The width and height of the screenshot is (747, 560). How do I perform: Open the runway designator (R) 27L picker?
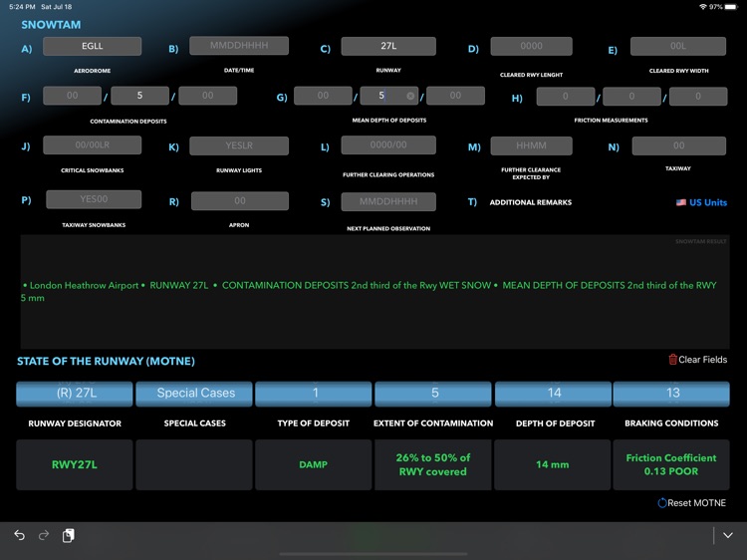(x=75, y=394)
